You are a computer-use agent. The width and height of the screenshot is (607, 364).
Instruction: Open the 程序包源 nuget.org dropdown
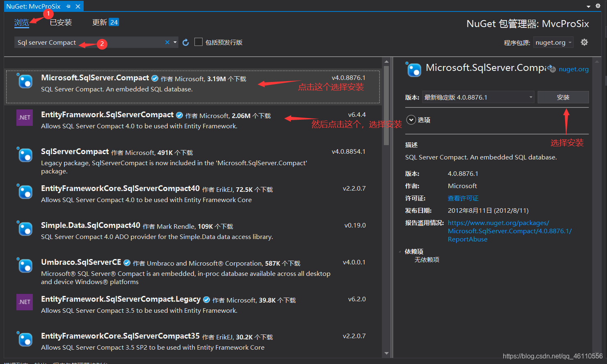554,43
